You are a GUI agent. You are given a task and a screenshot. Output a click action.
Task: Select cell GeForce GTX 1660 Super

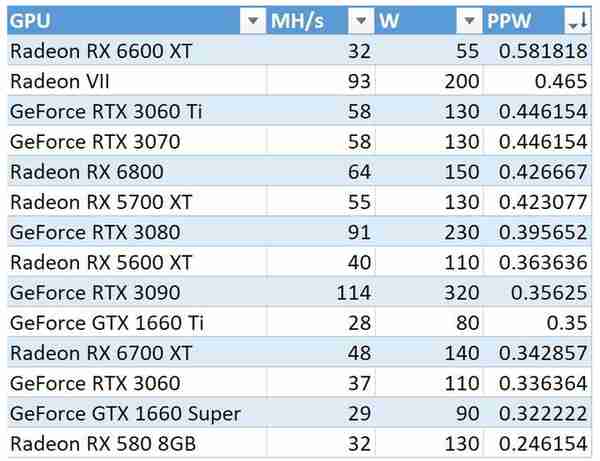(137, 414)
